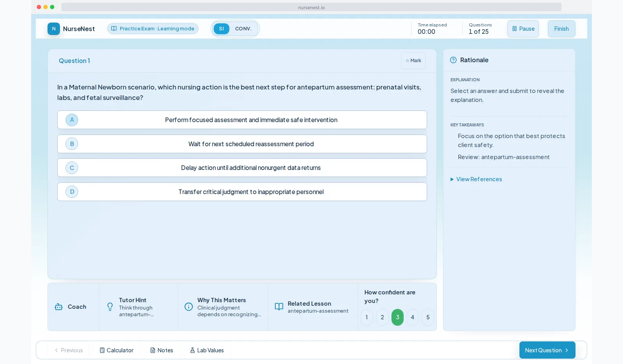
Task: Click the 'KEY TAKEAWAYS' label
Action: 467,125
